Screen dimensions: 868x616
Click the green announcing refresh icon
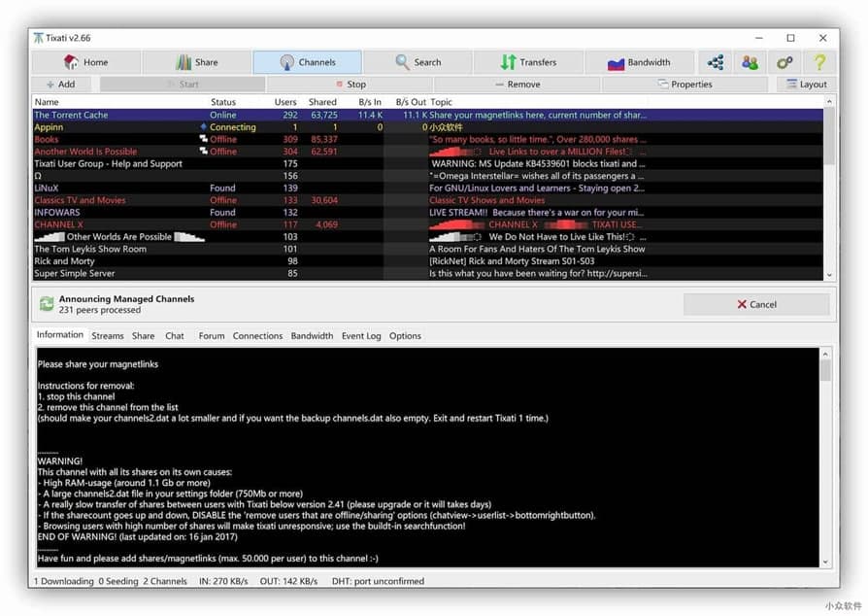[x=47, y=304]
